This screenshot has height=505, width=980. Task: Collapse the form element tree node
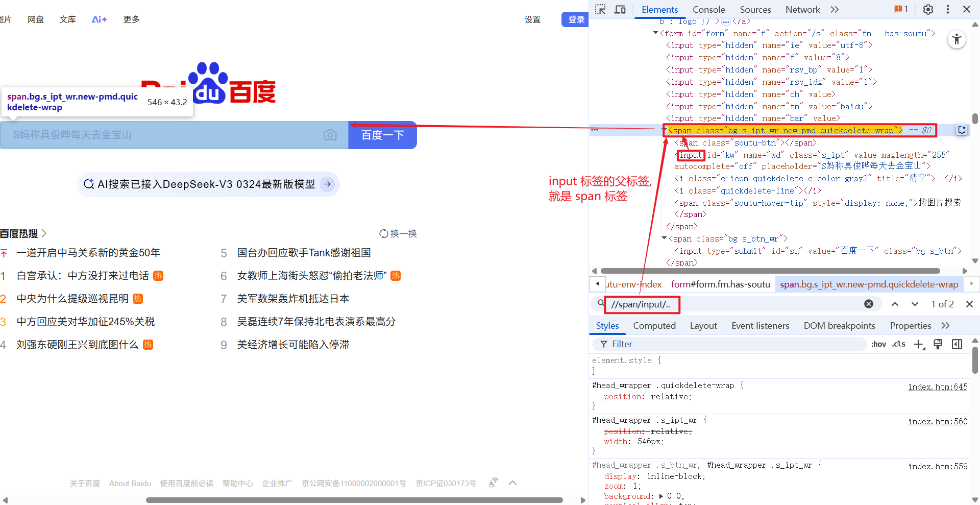655,33
